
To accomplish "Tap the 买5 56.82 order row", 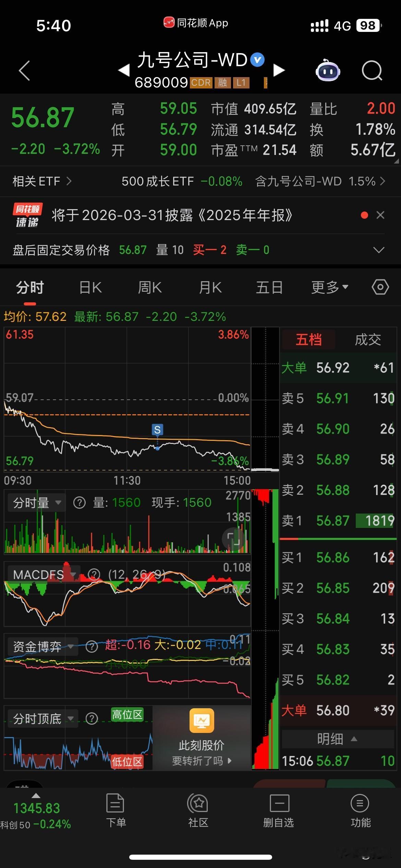I will [x=338, y=680].
